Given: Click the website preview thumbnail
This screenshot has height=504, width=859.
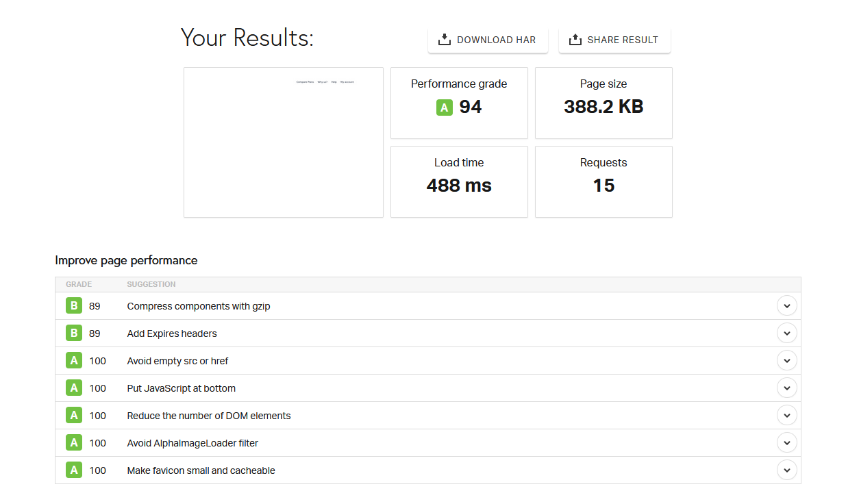Looking at the screenshot, I should point(283,142).
